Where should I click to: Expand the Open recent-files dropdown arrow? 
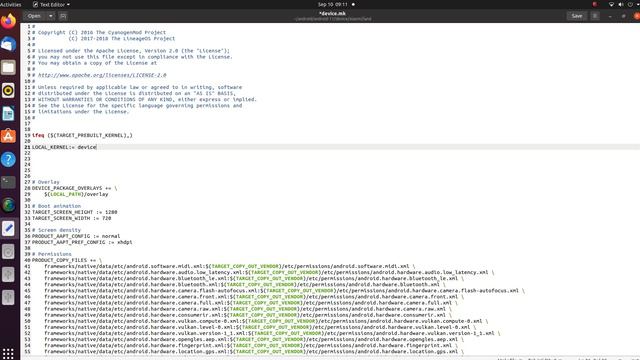click(x=51, y=16)
